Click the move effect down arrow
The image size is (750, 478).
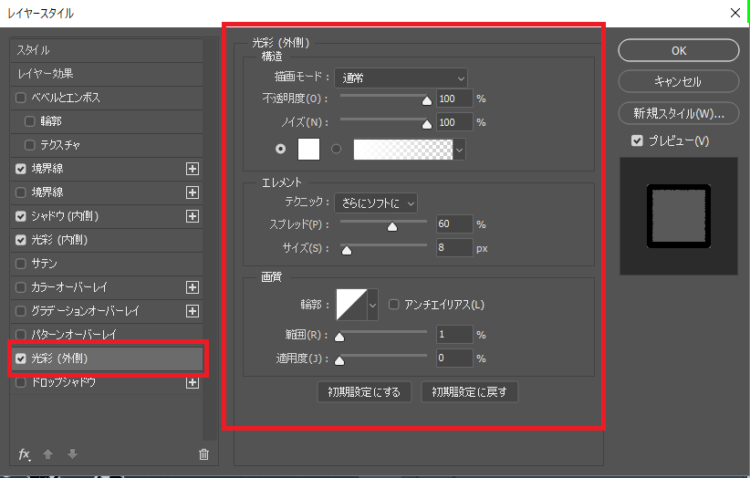[x=73, y=454]
